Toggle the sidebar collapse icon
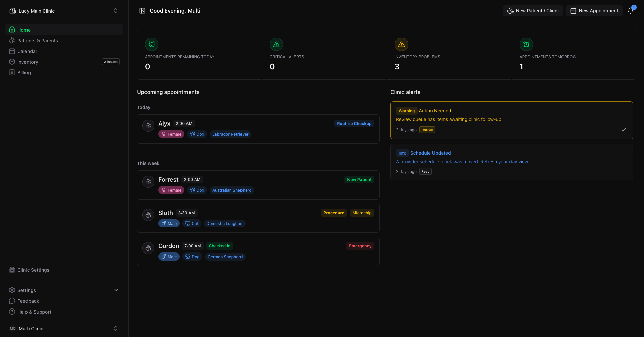The height and width of the screenshot is (337, 644). (142, 11)
